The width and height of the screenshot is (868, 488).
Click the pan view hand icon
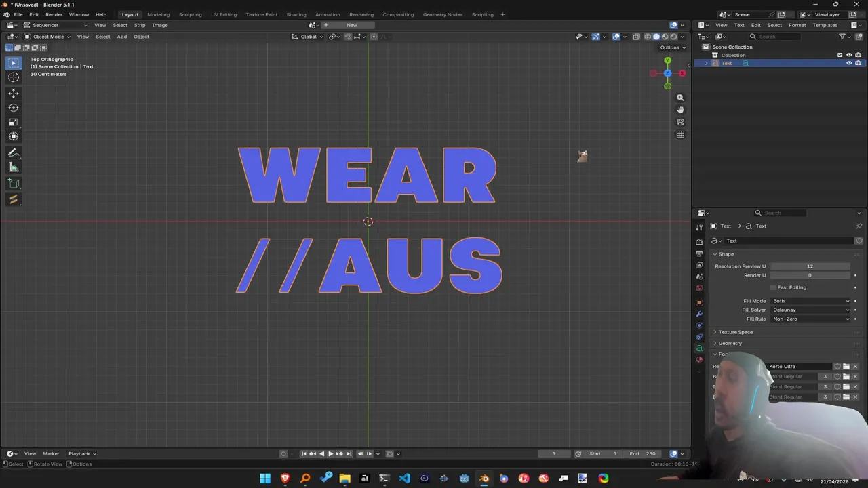680,110
